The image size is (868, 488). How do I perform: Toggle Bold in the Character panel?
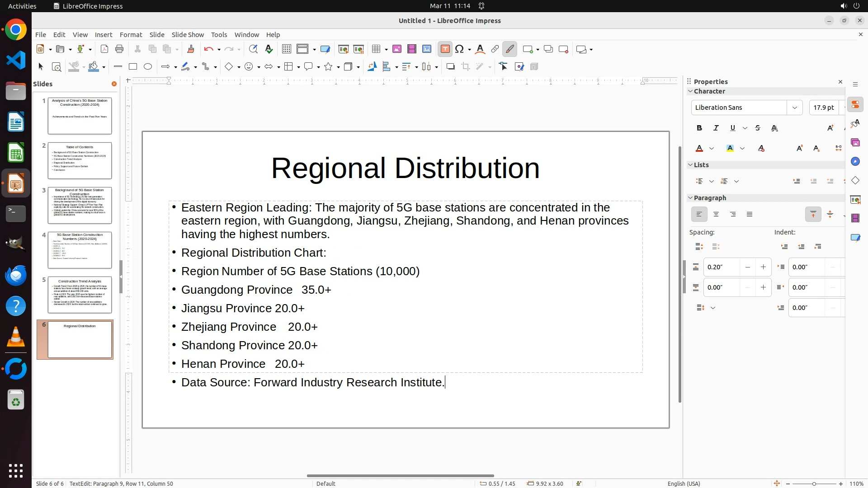[x=699, y=128]
